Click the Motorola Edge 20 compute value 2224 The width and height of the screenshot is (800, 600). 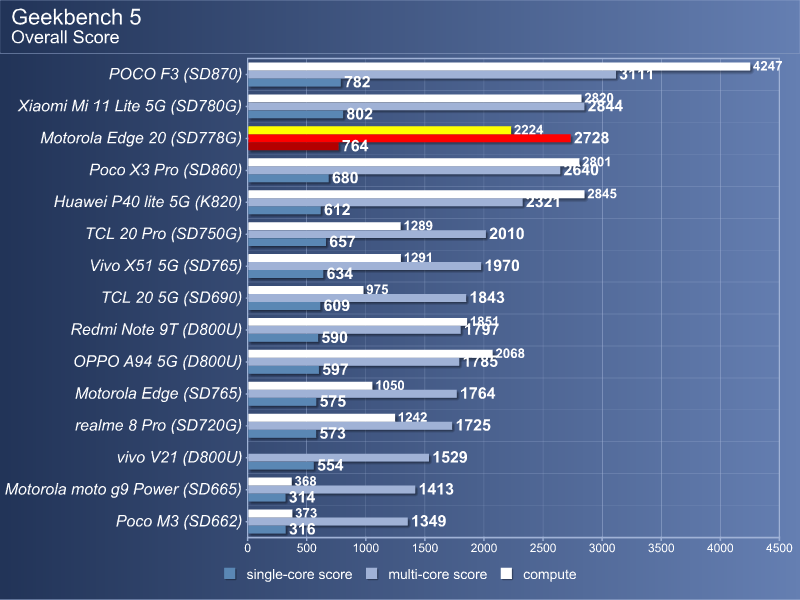click(528, 130)
